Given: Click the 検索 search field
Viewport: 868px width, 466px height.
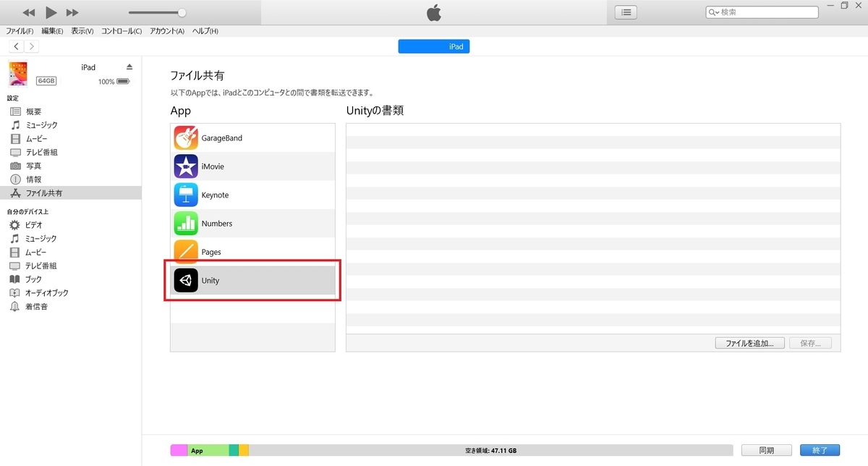Looking at the screenshot, I should 762,12.
